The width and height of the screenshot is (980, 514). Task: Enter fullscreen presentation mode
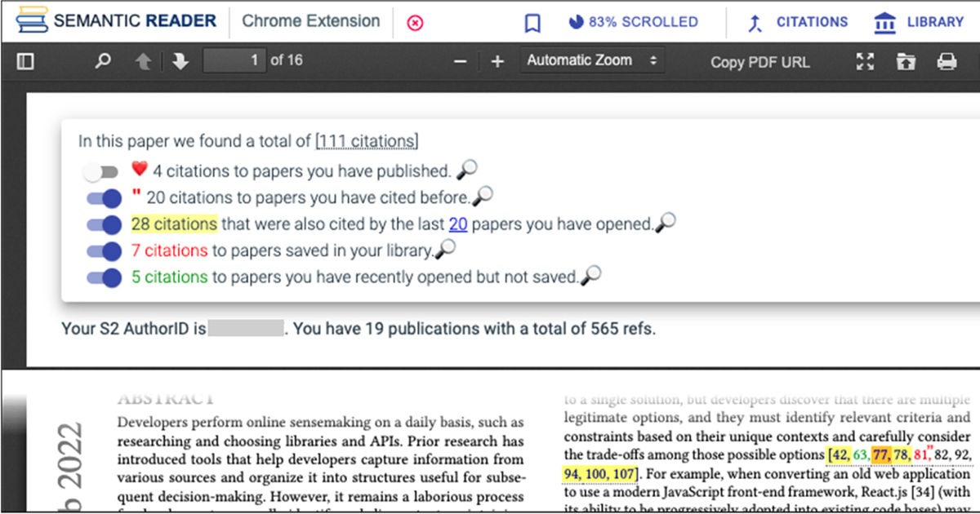pos(865,61)
